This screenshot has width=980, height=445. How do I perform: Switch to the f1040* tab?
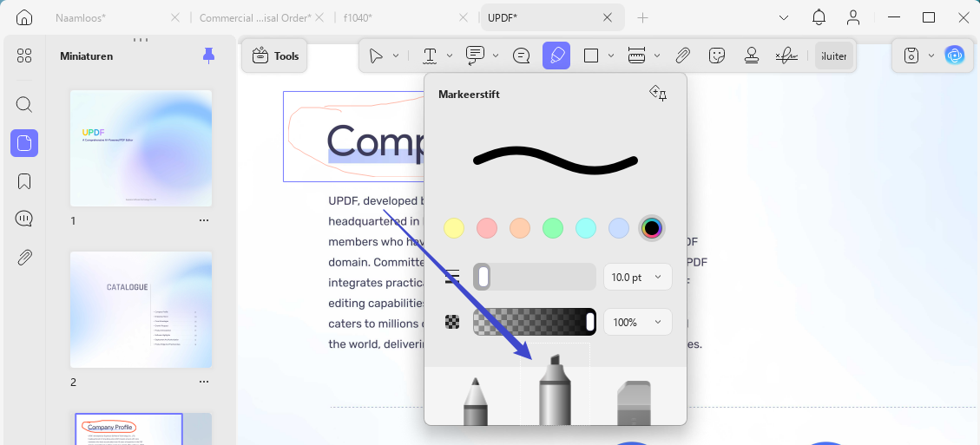pos(358,17)
